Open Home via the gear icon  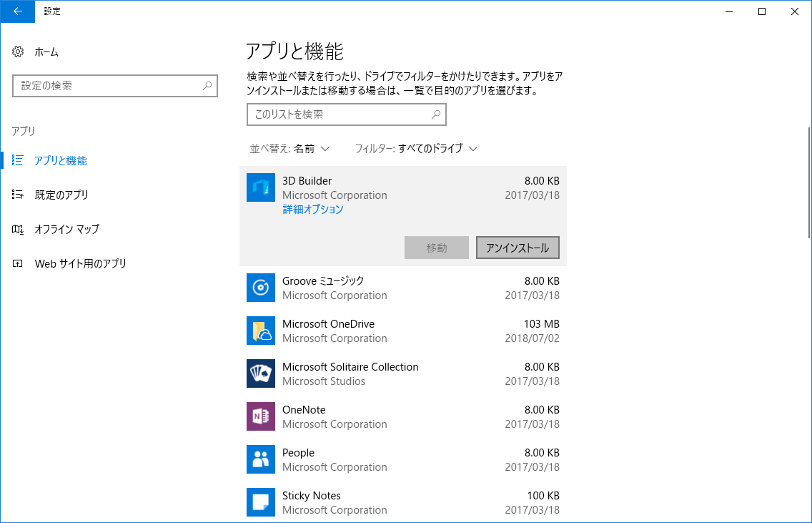pos(18,52)
